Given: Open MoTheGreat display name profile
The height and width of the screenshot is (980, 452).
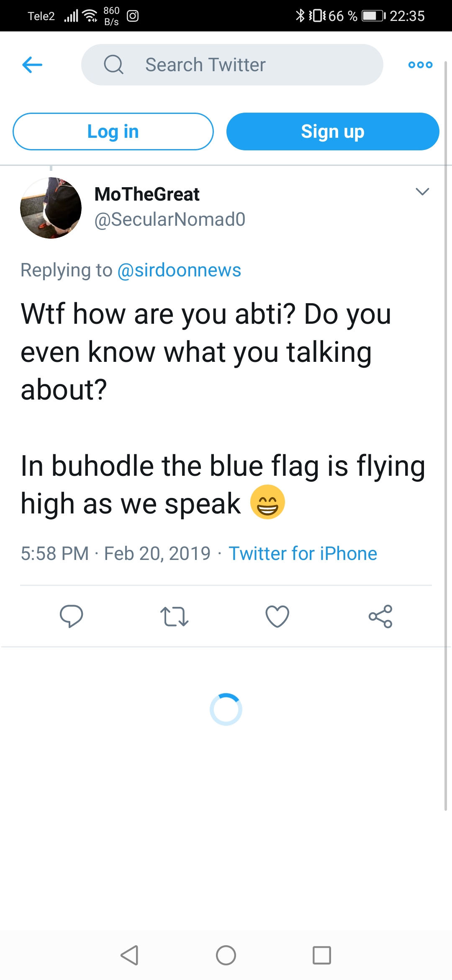Looking at the screenshot, I should tap(147, 194).
